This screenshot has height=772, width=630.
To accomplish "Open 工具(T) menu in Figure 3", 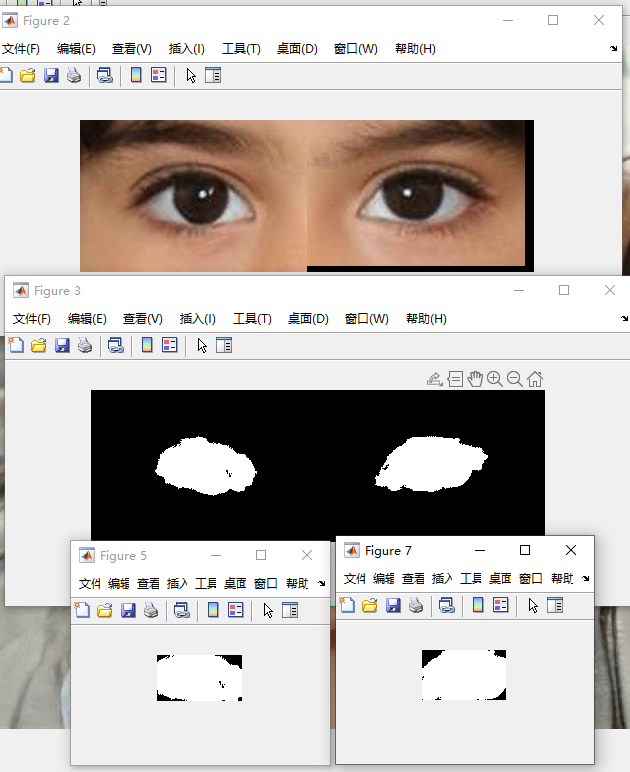I will coord(252,319).
